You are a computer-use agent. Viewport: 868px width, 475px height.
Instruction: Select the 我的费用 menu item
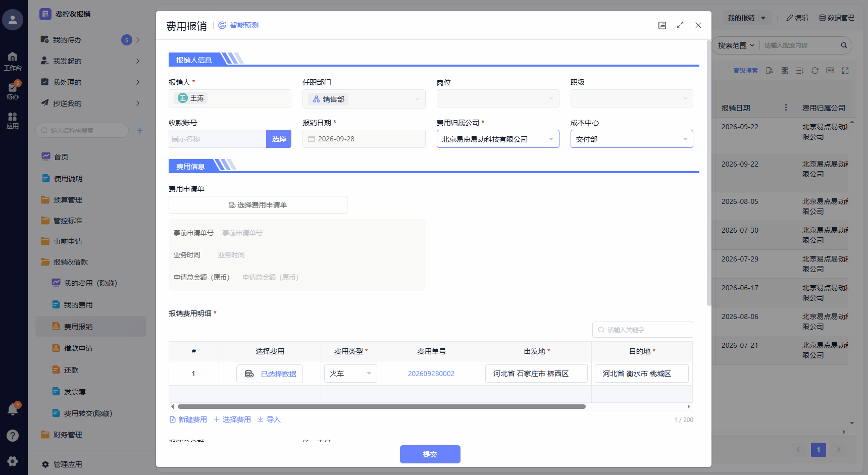91,305
